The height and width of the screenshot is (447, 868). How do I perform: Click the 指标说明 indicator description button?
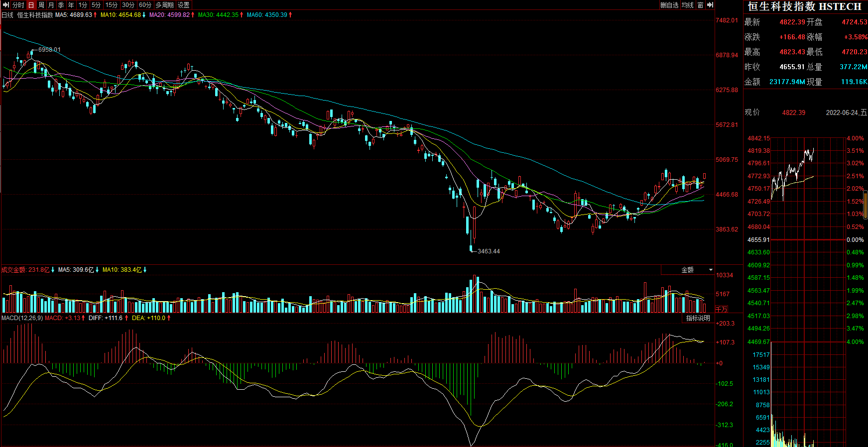click(698, 318)
